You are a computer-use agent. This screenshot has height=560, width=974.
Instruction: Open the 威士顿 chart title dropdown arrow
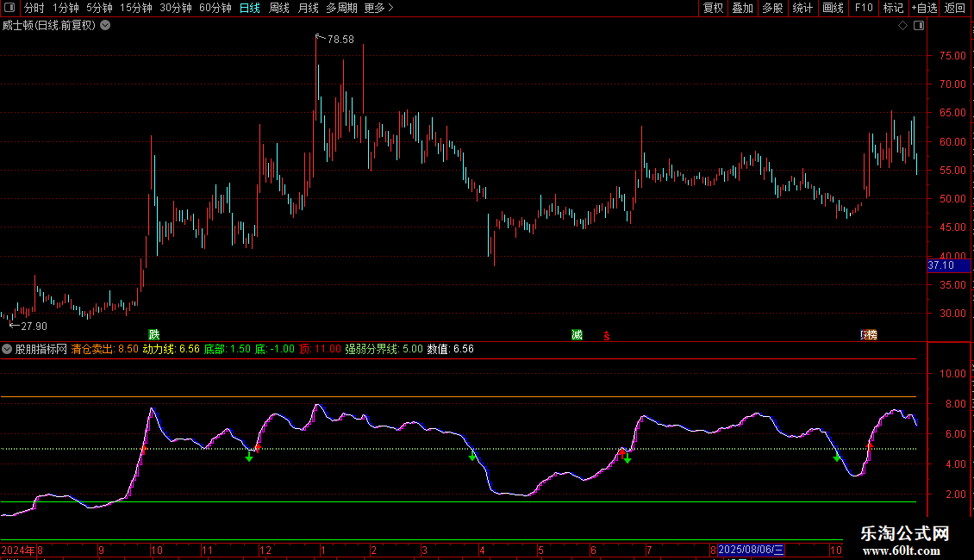[x=105, y=25]
